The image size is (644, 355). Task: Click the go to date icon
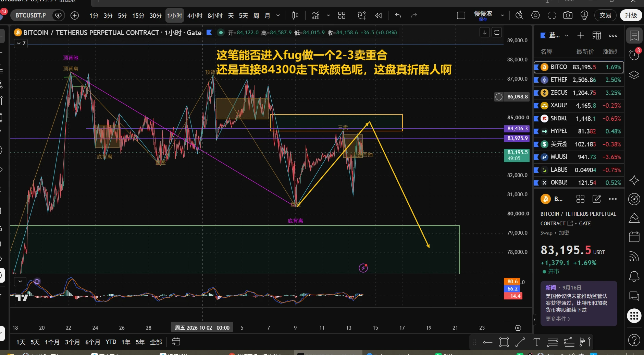tap(176, 342)
